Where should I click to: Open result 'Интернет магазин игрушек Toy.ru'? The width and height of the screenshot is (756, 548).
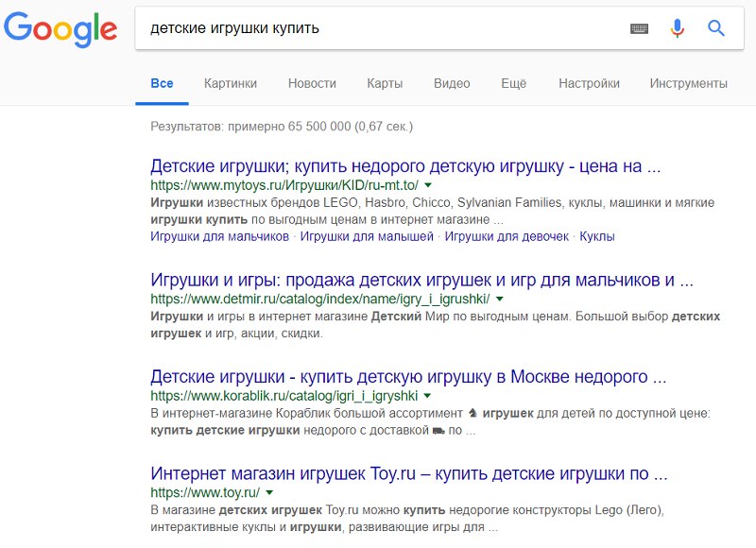pos(409,473)
